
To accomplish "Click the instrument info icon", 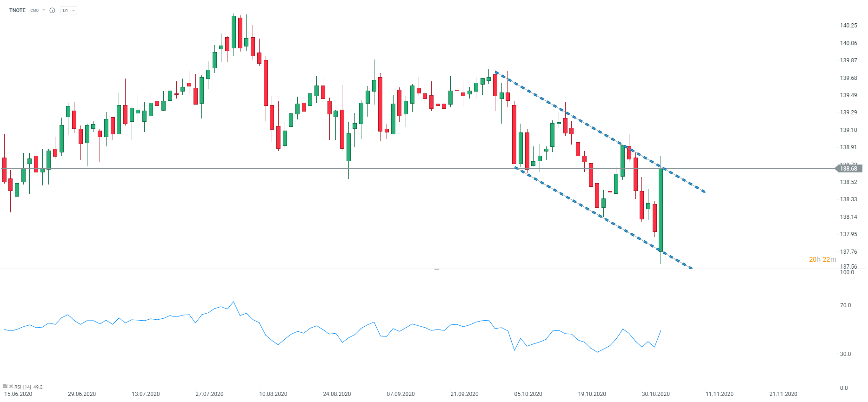I will pyautogui.click(x=52, y=10).
